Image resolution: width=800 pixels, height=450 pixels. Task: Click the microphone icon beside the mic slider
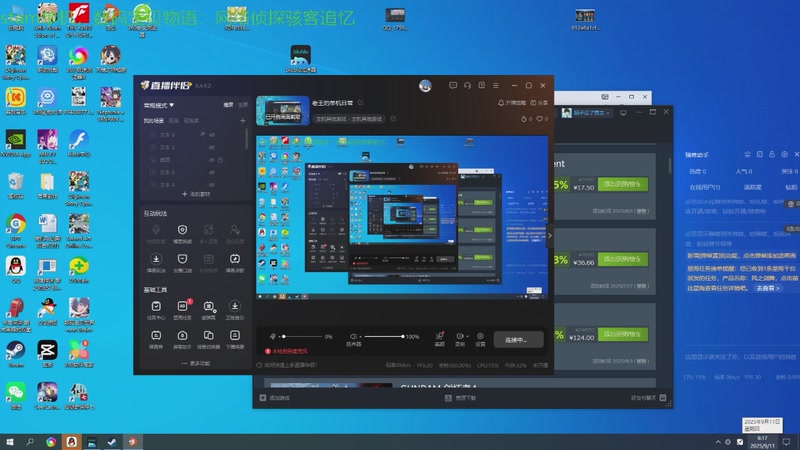tap(273, 336)
